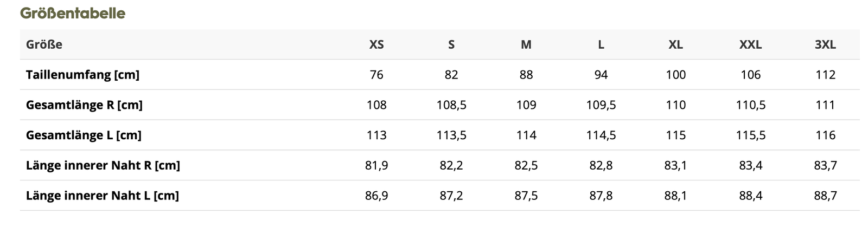Screen dimensions: 868x227
Task: Select the XS size column header
Action: coord(376,44)
